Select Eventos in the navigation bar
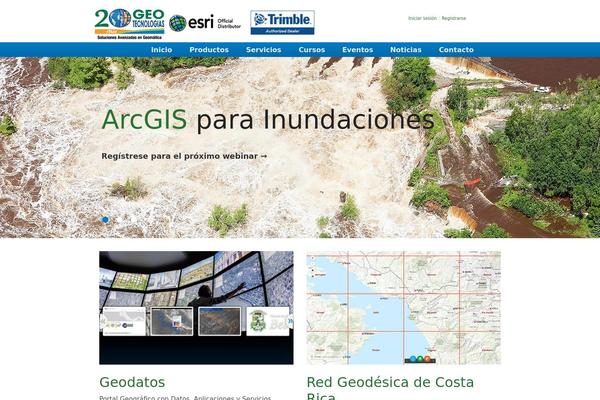This screenshot has width=600, height=400. click(x=357, y=50)
